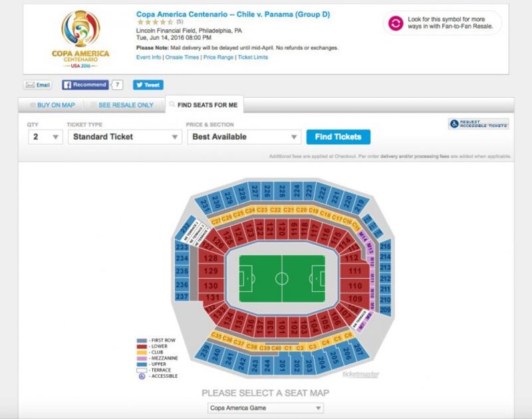The image size is (532, 419).
Task: Click Request Accessible Tickets wheelchair icon
Action: tap(454, 124)
